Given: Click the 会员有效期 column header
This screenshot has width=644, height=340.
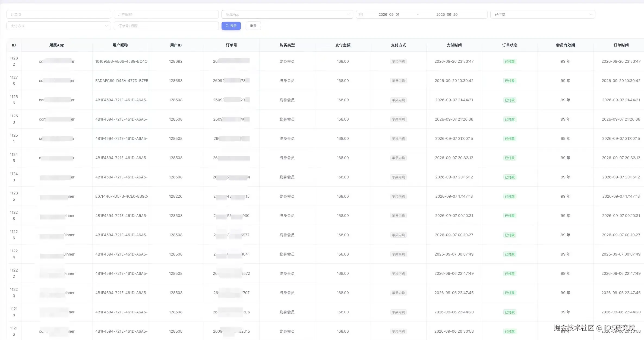Looking at the screenshot, I should (565, 45).
